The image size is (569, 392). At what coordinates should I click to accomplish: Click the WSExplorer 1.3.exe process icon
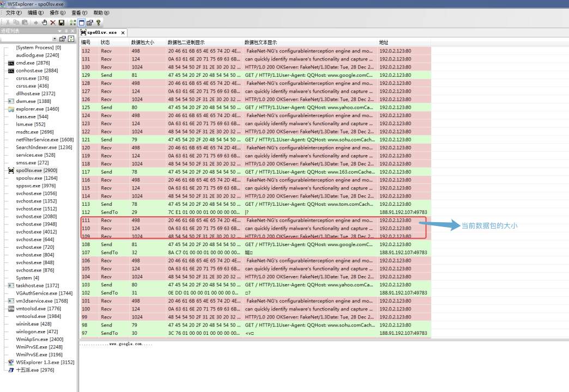coord(11,362)
